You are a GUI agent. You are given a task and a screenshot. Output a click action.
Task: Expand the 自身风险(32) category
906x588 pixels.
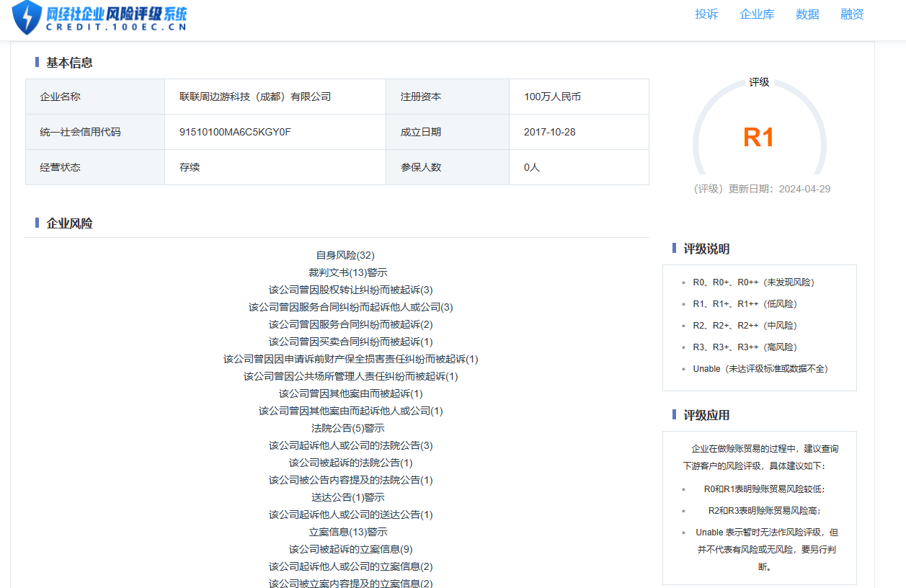click(x=345, y=255)
